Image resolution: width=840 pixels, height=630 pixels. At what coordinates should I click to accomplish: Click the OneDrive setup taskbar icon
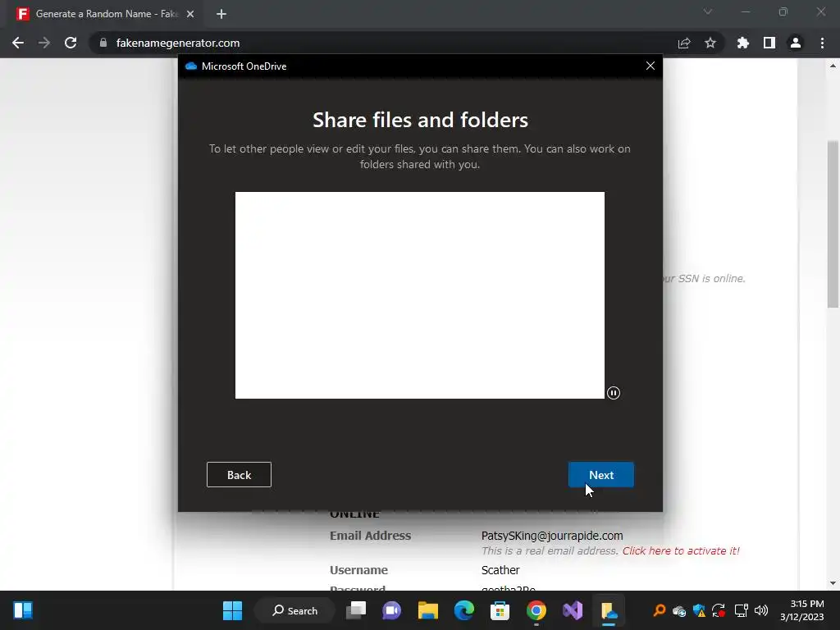click(609, 610)
